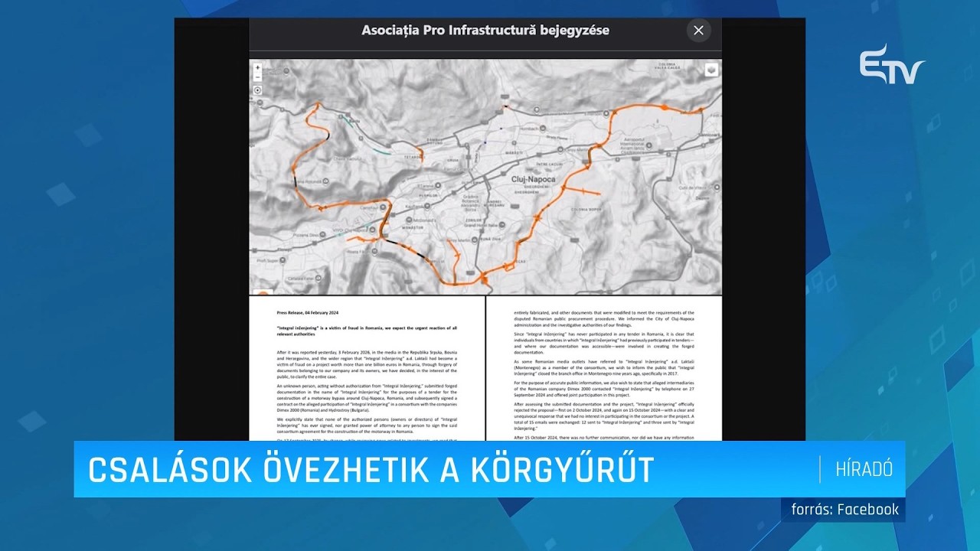Zoom in on the map with plus button
This screenshot has width=980, height=551.
(257, 67)
